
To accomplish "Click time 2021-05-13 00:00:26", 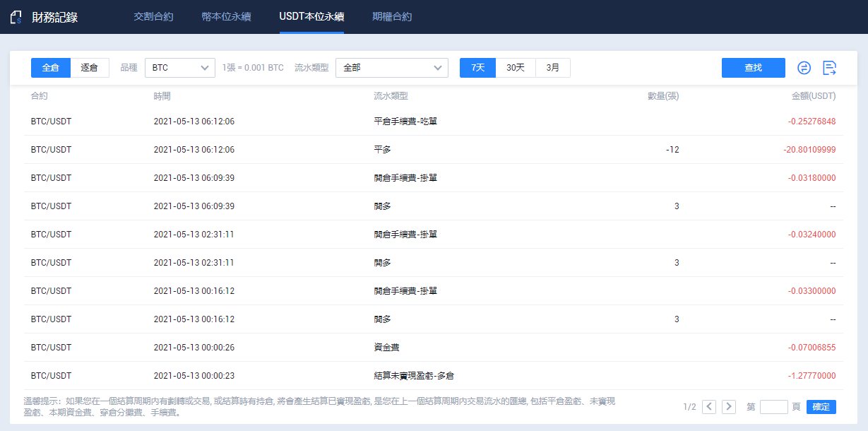I will coord(194,348).
